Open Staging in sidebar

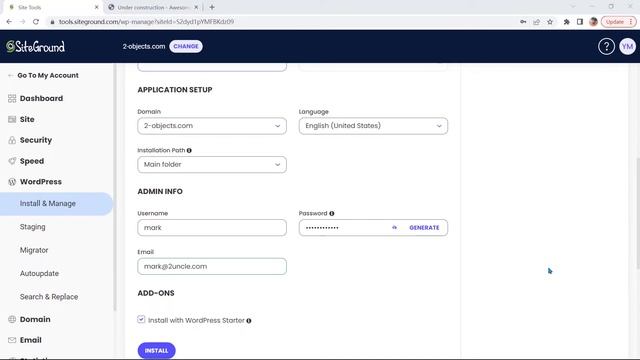[x=33, y=227]
